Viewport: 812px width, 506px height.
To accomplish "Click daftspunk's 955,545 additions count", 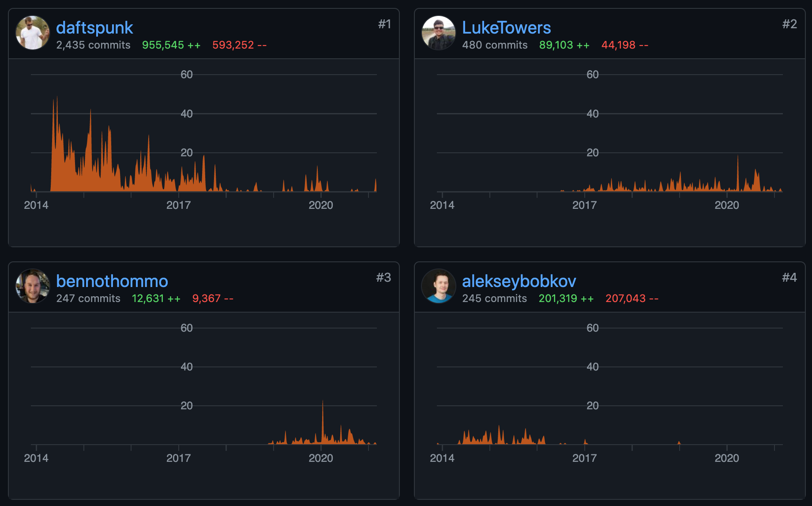I will pyautogui.click(x=171, y=45).
